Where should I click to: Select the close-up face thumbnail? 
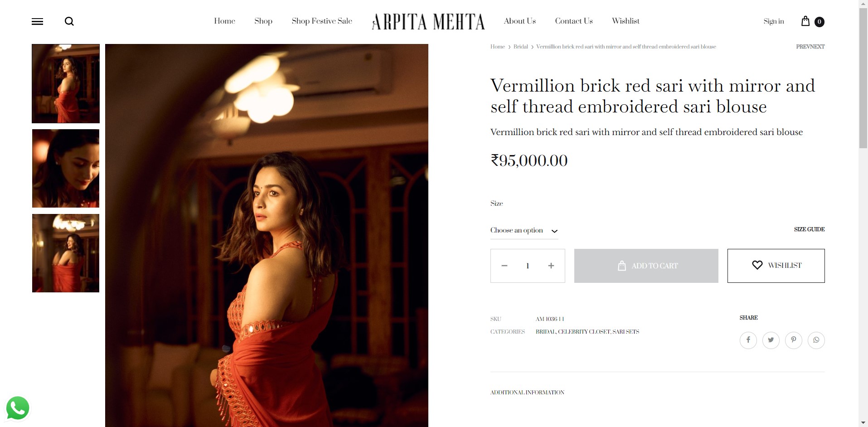click(x=66, y=168)
